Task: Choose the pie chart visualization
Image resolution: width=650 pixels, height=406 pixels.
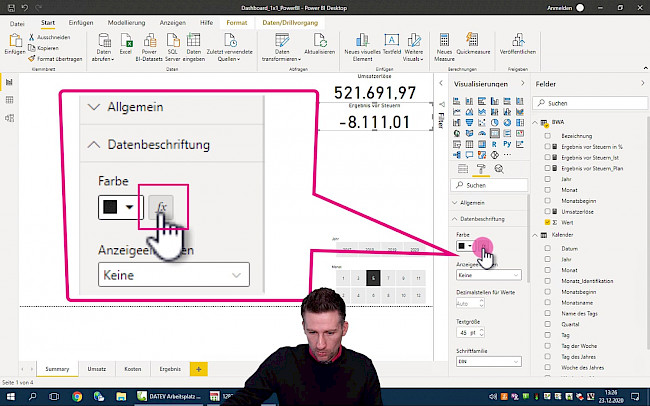Action: coord(494,123)
